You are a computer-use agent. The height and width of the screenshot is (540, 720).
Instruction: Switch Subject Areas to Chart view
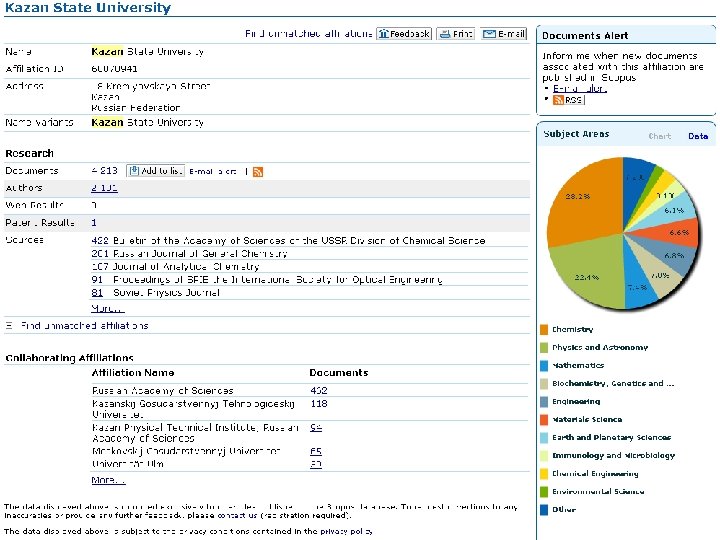[660, 136]
